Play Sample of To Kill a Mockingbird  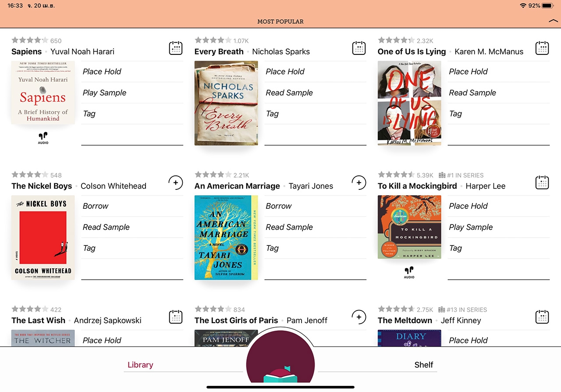pos(471,227)
